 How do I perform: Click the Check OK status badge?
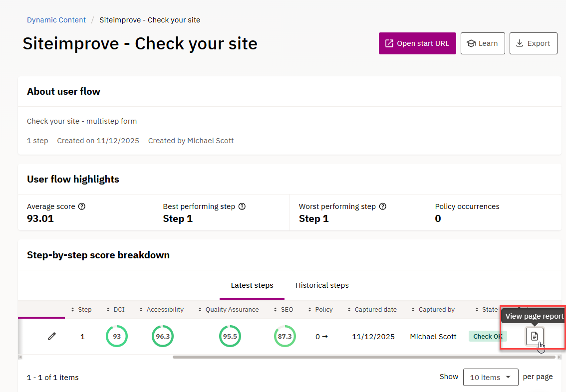click(488, 336)
